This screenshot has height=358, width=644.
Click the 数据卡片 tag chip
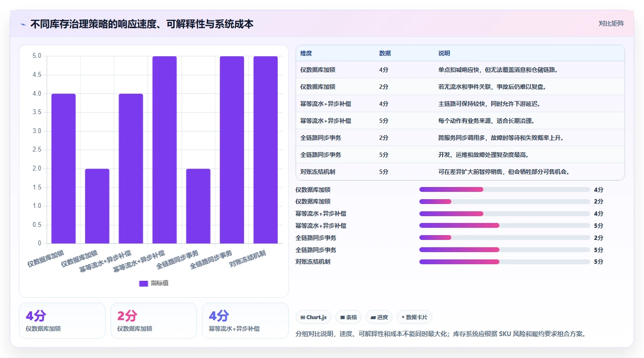pyautogui.click(x=414, y=317)
